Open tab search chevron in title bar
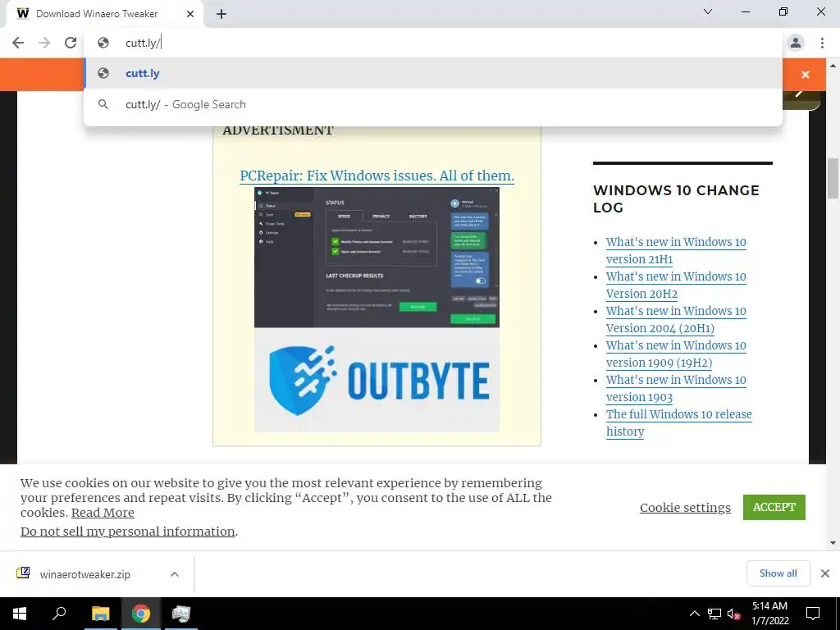 [708, 11]
